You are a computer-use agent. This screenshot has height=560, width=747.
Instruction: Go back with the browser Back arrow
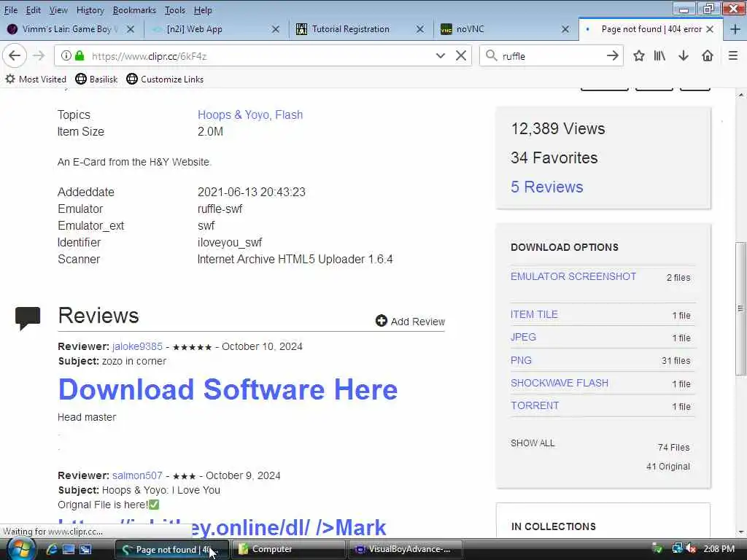[x=15, y=55]
